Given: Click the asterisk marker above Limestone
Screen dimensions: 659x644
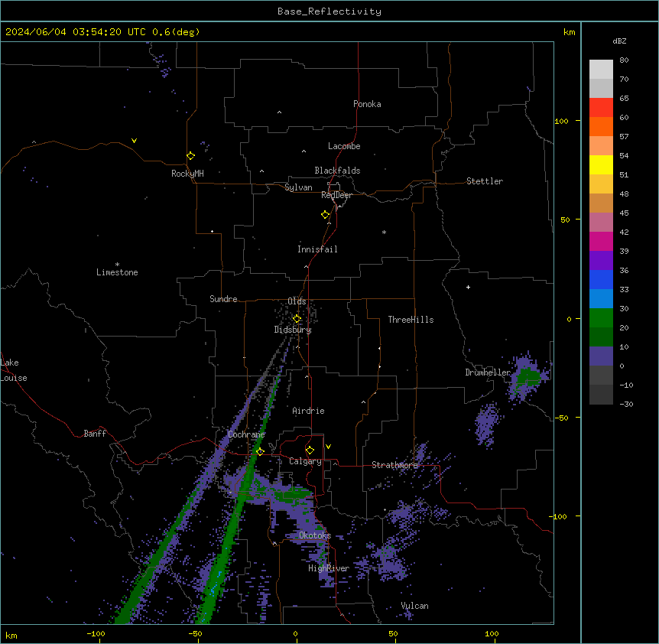Looking at the screenshot, I should click(117, 265).
